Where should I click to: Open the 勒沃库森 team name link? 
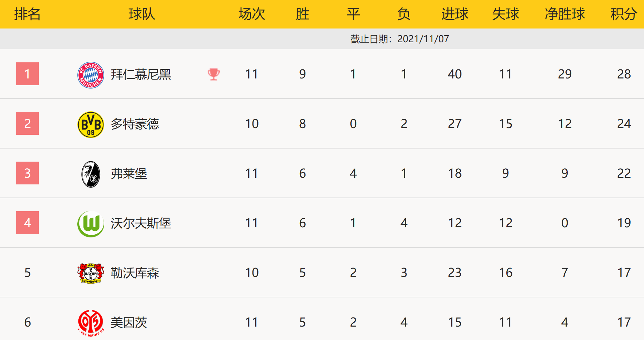click(x=135, y=273)
